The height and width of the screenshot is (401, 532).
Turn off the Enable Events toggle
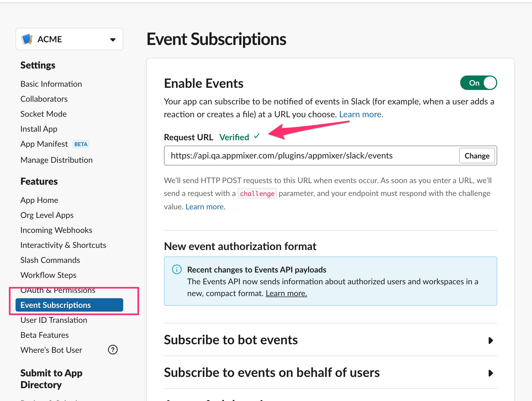point(478,83)
